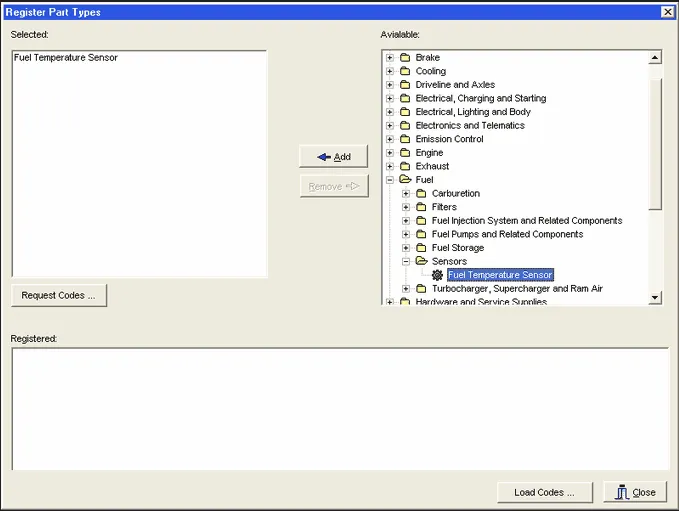Expand the Electronics and Telematics node
Screen dimensions: 679x511
390,126
